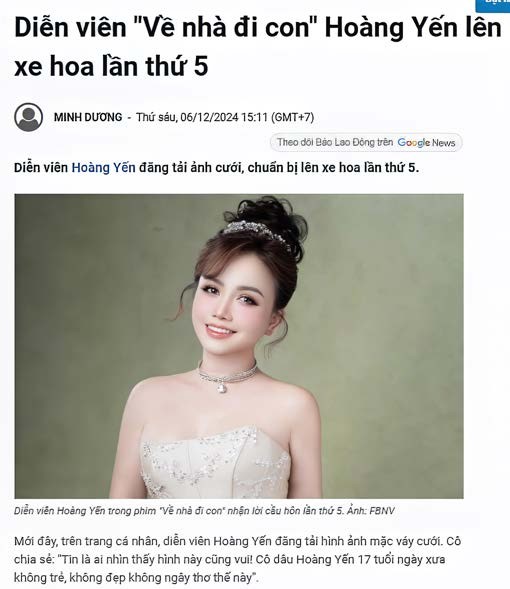510x589 pixels.
Task: Click the beaded strapless dress in the photo
Action: click(x=215, y=464)
